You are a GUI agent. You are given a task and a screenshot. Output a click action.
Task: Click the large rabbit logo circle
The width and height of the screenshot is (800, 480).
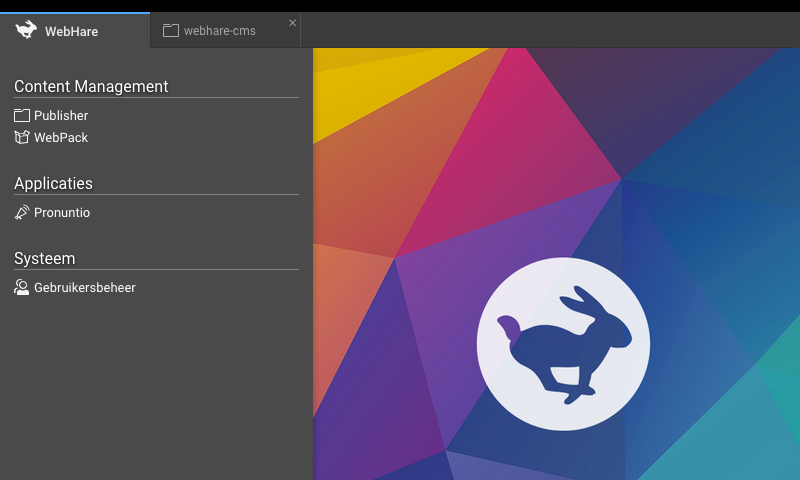pyautogui.click(x=563, y=343)
